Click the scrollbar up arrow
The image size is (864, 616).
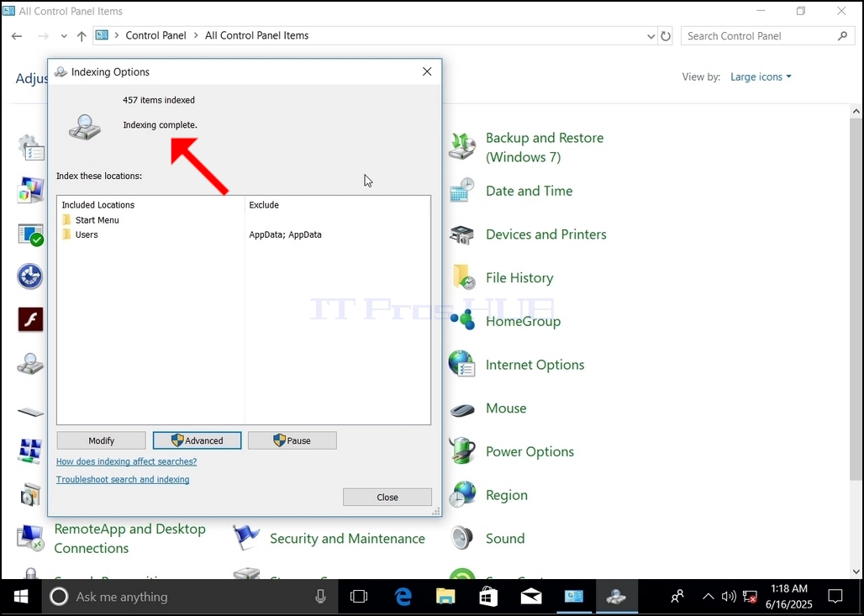(x=856, y=111)
